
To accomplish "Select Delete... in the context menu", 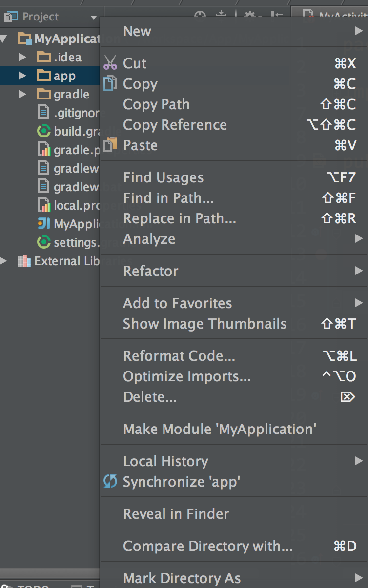I will (x=234, y=397).
